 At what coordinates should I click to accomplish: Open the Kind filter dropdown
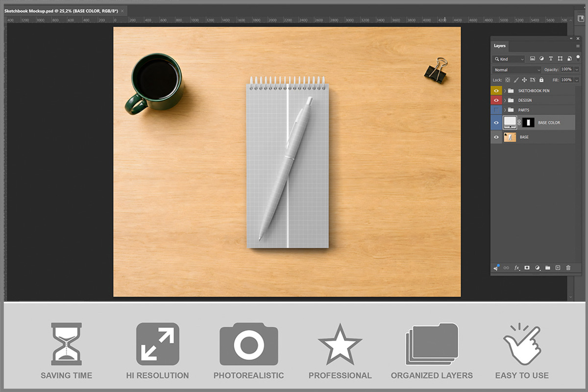509,59
